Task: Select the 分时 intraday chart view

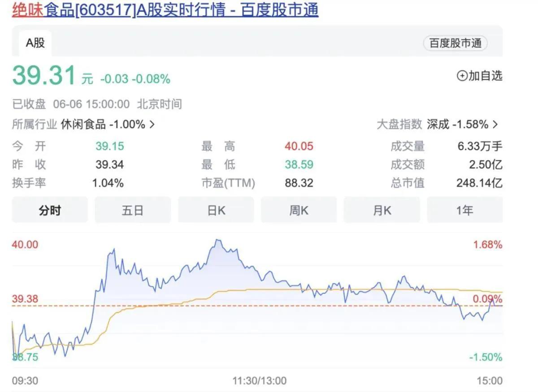Action: pos(49,210)
